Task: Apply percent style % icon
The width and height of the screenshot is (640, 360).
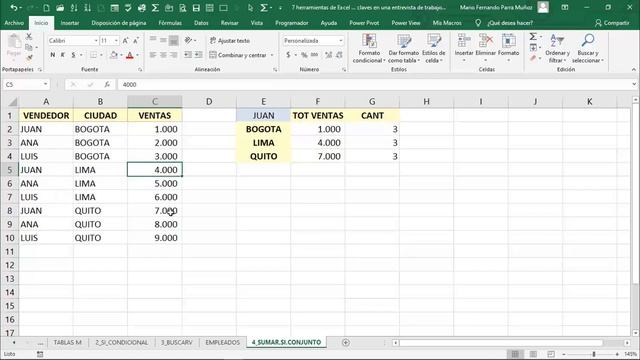Action: 304,55
